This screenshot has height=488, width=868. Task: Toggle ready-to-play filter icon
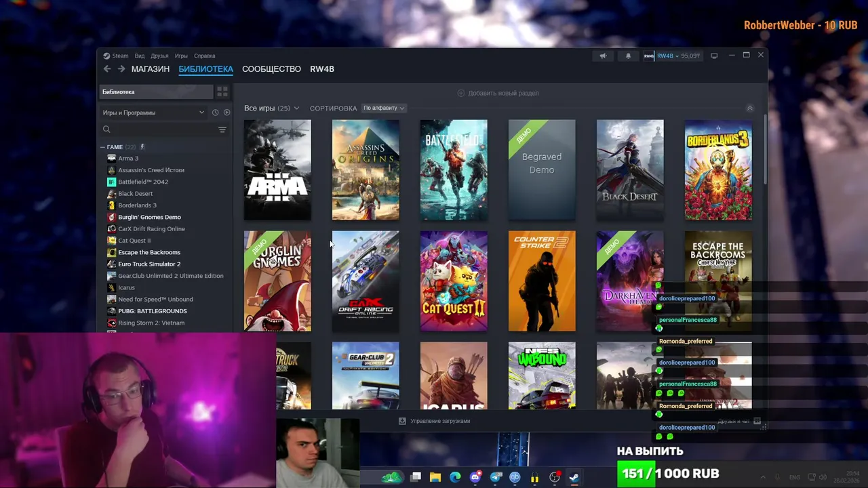226,113
